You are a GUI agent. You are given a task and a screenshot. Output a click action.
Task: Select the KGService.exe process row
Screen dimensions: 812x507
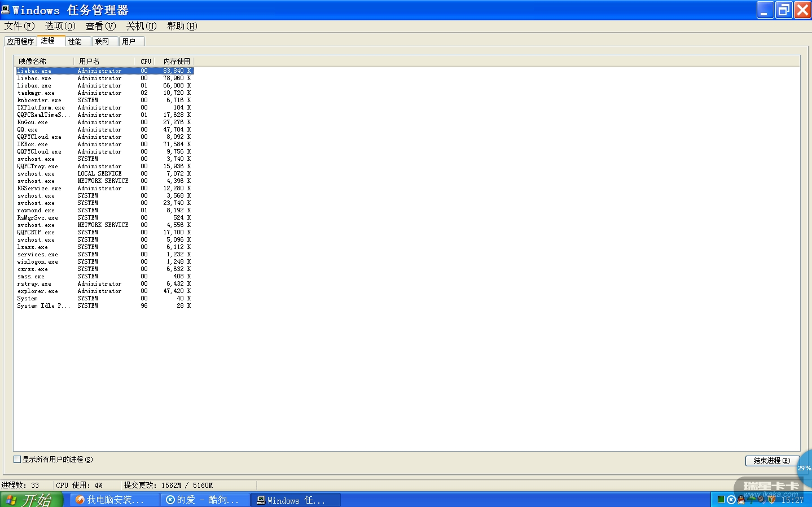coord(104,188)
